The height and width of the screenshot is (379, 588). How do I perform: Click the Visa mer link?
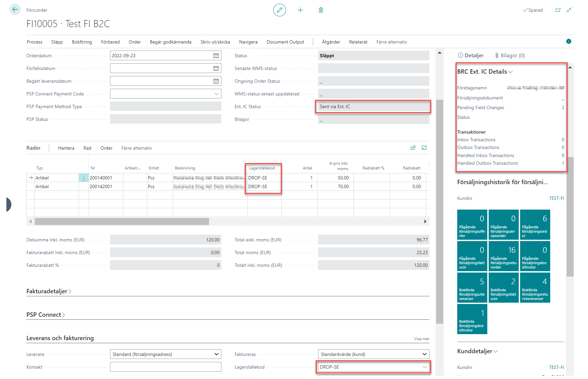coord(421,339)
